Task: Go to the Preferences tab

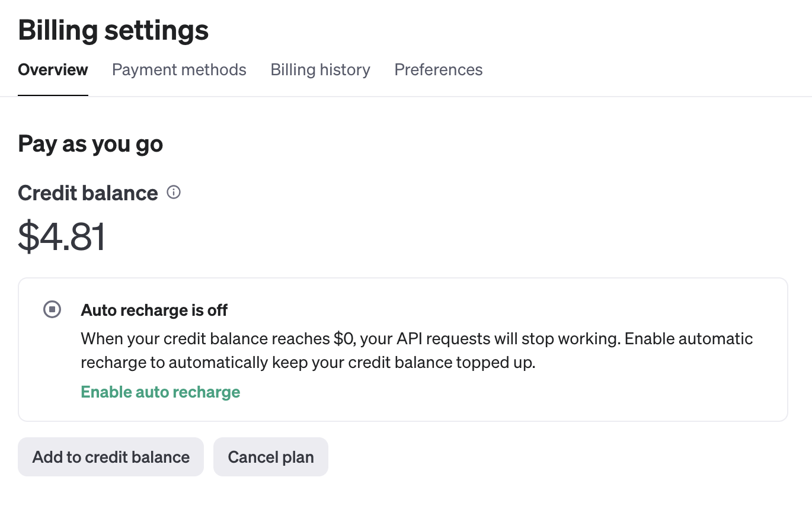Action: coord(438,70)
